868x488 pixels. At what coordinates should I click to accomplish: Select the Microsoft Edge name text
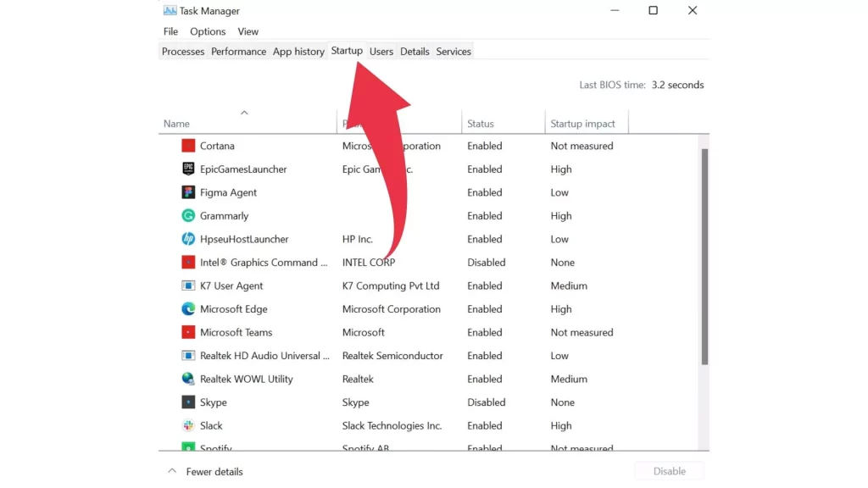[x=234, y=308]
